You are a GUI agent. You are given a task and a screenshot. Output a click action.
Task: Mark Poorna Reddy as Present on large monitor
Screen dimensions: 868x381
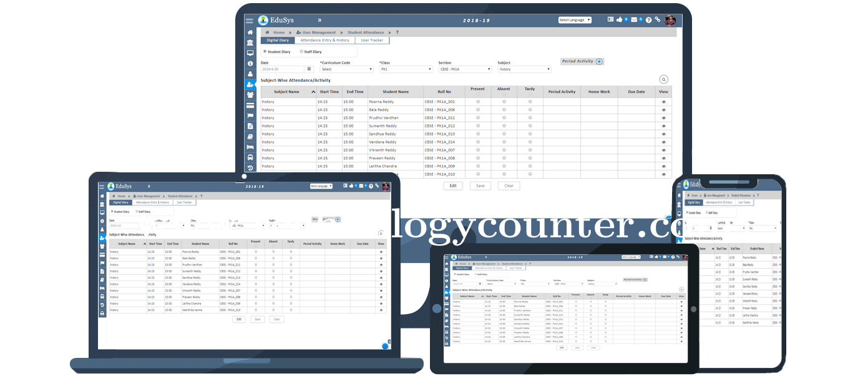point(478,101)
